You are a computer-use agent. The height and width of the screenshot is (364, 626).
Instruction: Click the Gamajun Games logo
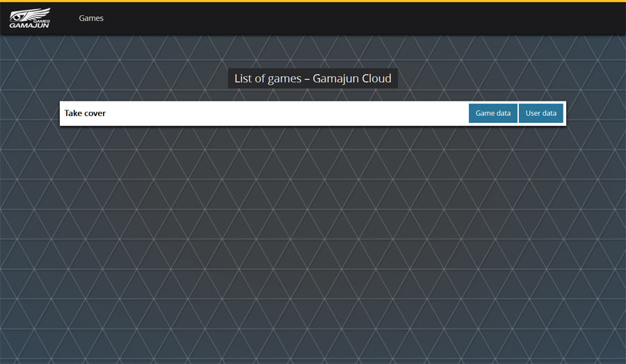pyautogui.click(x=30, y=18)
